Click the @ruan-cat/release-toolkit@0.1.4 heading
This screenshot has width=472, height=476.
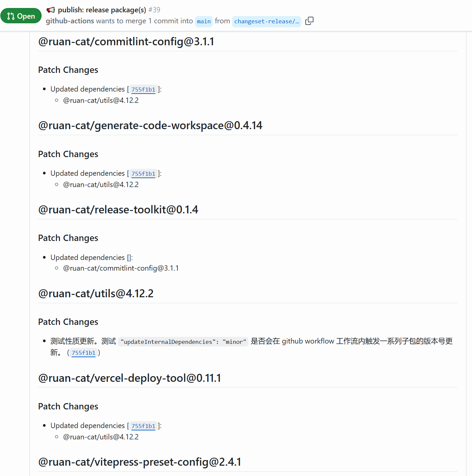click(x=118, y=210)
